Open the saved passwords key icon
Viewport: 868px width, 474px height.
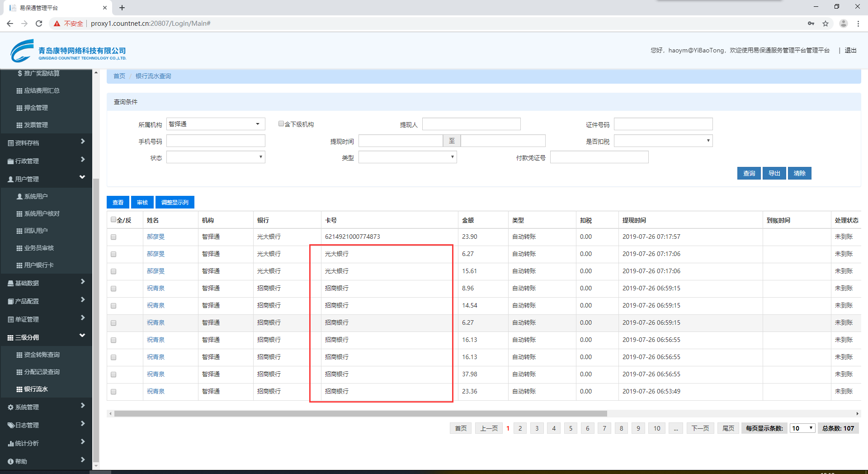pos(811,24)
